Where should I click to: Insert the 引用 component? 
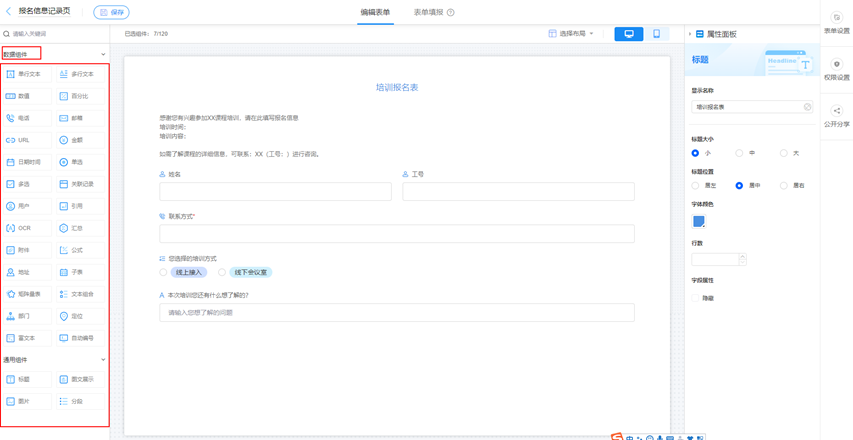point(81,206)
